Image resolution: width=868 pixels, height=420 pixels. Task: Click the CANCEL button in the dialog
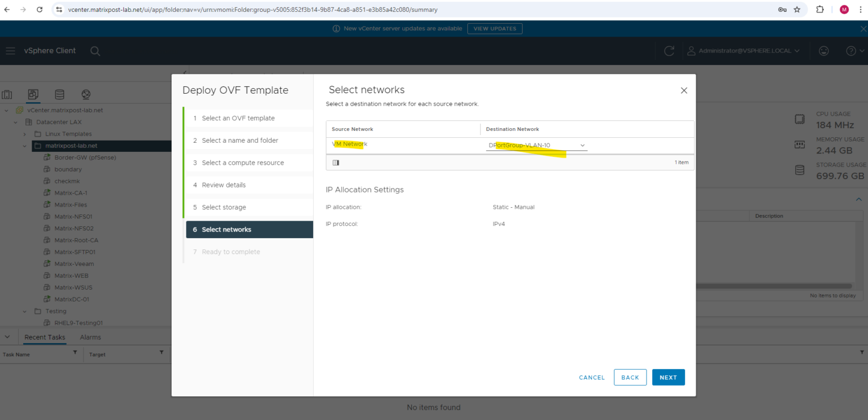591,377
